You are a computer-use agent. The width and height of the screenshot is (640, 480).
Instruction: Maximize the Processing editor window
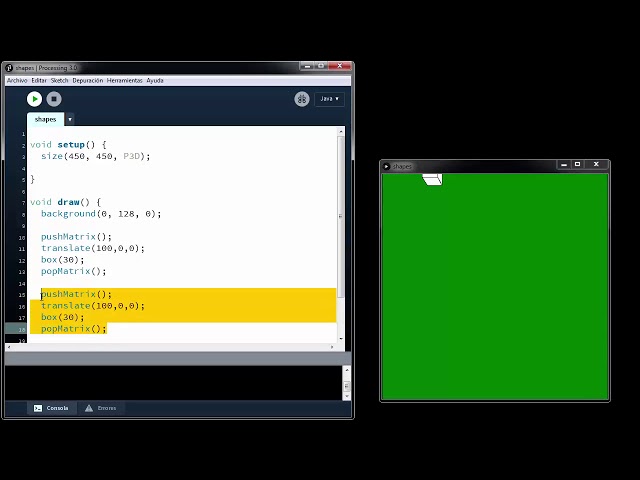click(x=321, y=66)
